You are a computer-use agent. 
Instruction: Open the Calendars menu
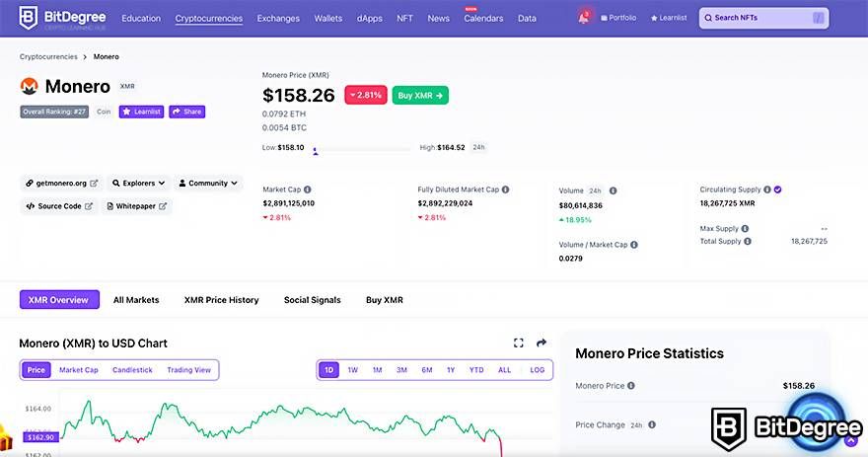pyautogui.click(x=483, y=19)
